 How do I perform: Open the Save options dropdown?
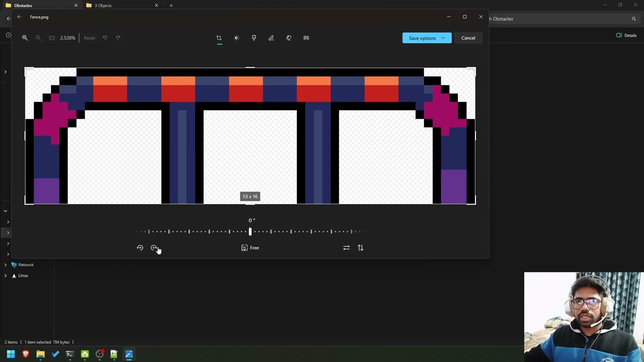427,38
